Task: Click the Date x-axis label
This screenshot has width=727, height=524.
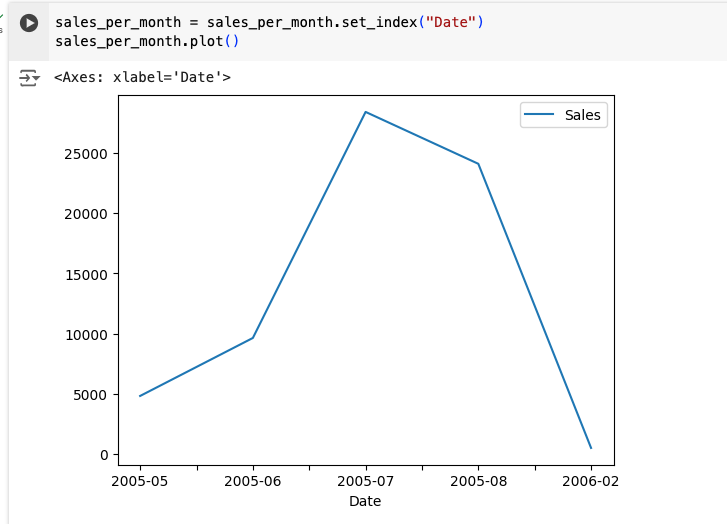Action: click(x=365, y=501)
